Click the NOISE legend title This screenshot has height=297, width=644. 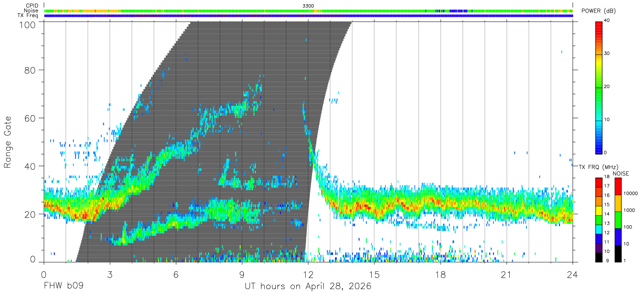(621, 173)
